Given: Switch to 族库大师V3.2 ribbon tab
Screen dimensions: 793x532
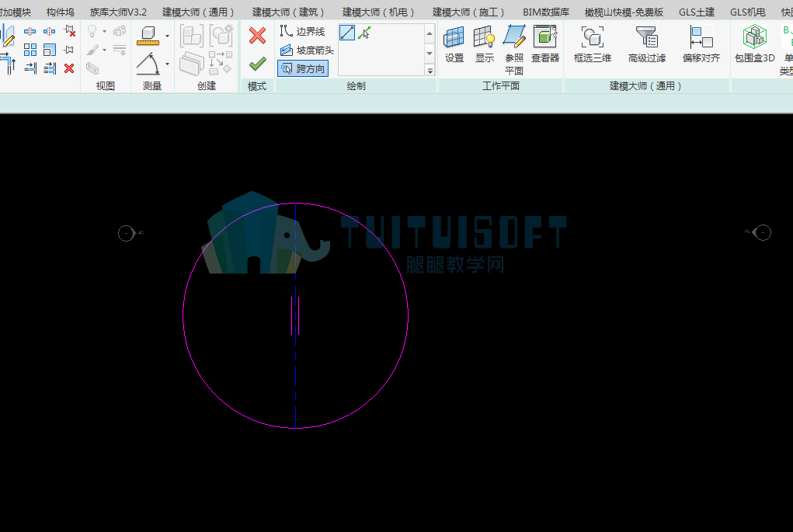Looking at the screenshot, I should (118, 12).
